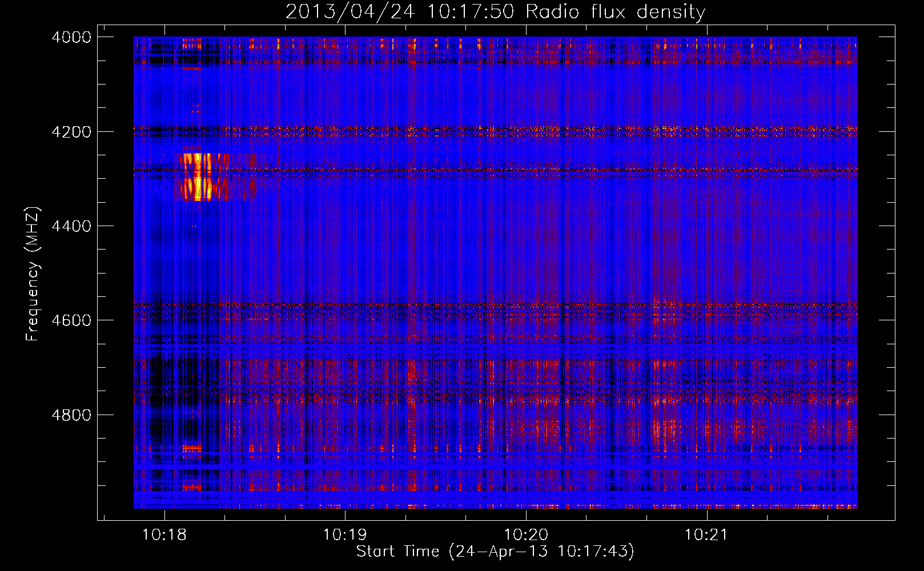Click the 4400 frequency tick label

(71, 226)
